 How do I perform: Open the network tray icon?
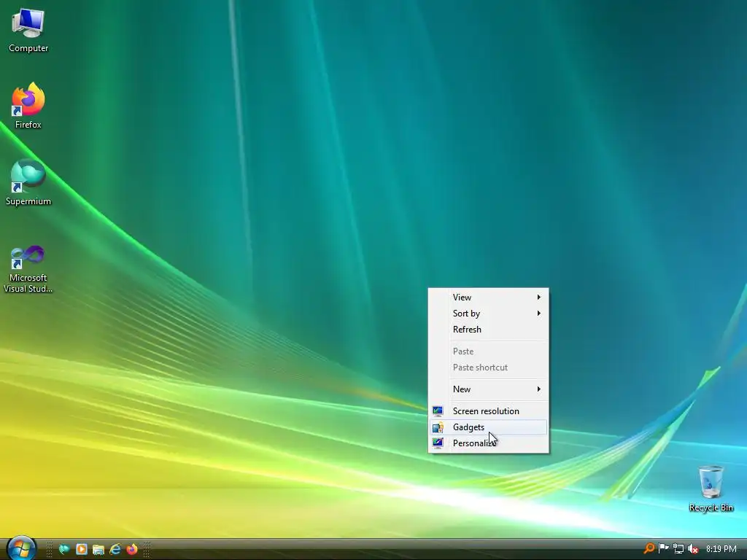click(678, 548)
